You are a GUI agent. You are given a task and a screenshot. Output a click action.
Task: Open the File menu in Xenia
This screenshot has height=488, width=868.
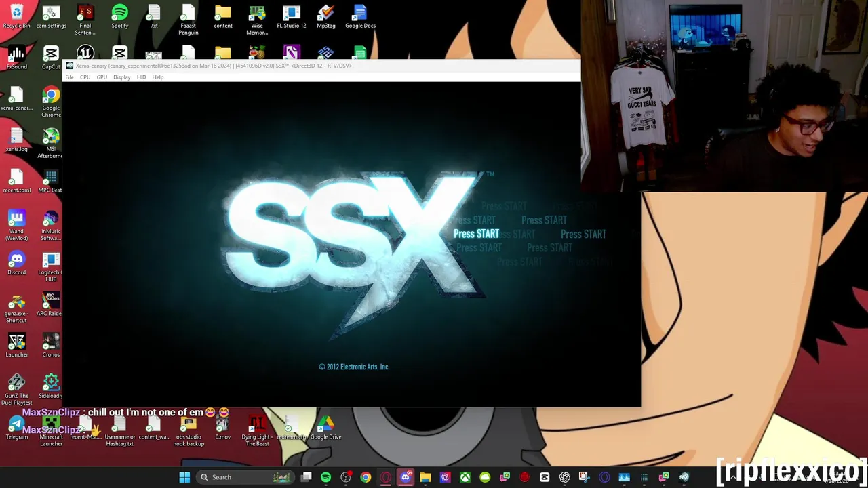(69, 77)
